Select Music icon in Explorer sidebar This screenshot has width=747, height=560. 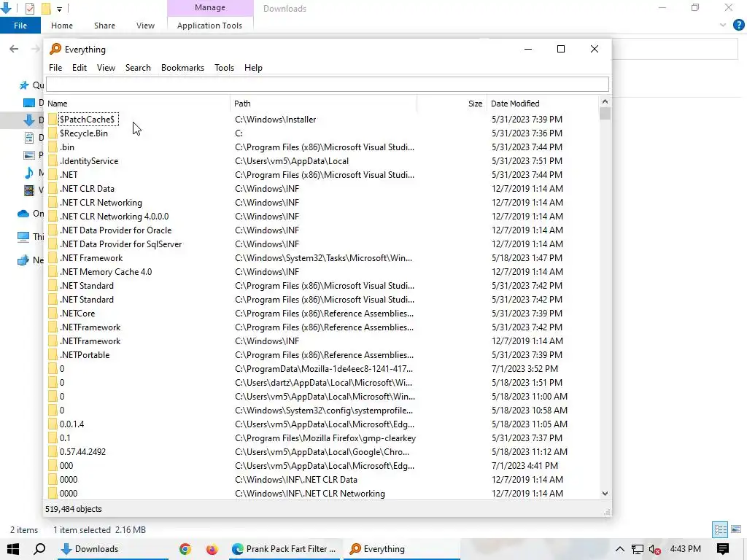[x=29, y=172]
